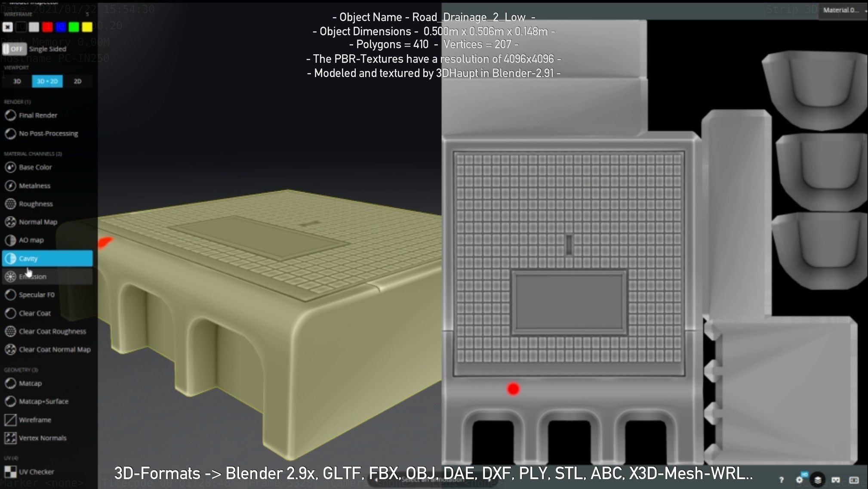Toggle the Single Sided switch
Viewport: 868px width, 489px height.
click(x=14, y=49)
